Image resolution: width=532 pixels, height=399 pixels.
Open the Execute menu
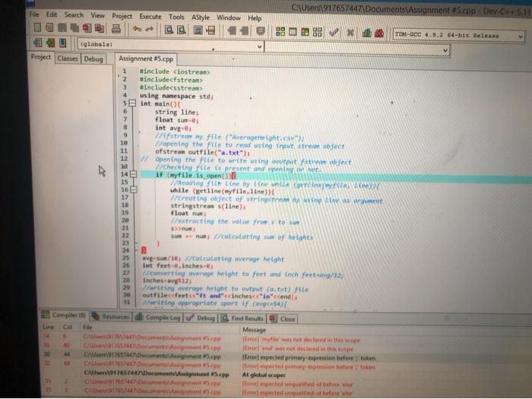[150, 16]
